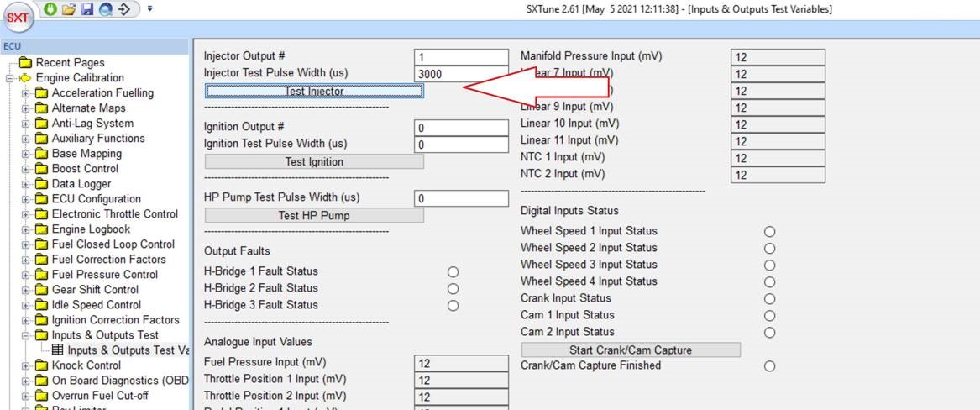Select the Inputs & Outputs Test Variables table icon
The image size is (980, 410).
coord(57,350)
